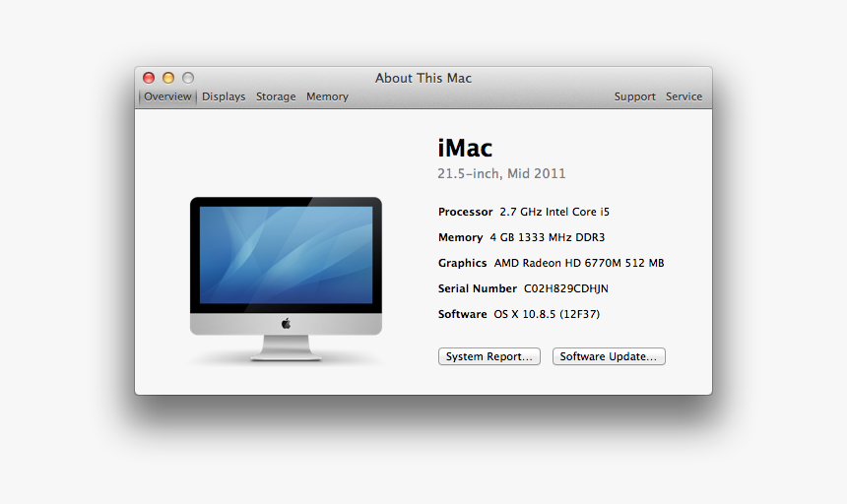Click graphics value 'AMD Radeon HD 6770M 512 MB'
The width and height of the screenshot is (847, 504).
(x=579, y=263)
